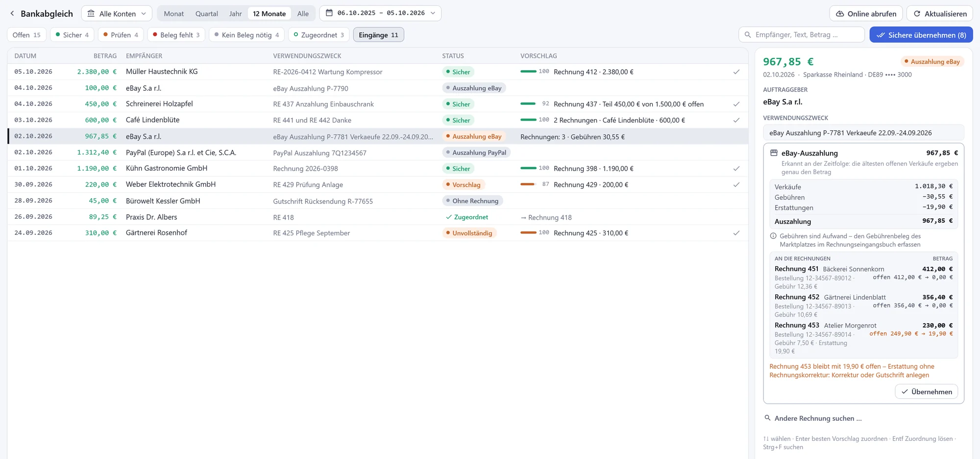Click the Unvollständig status badge
Image resolution: width=980 pixels, height=459 pixels.
[x=469, y=233]
